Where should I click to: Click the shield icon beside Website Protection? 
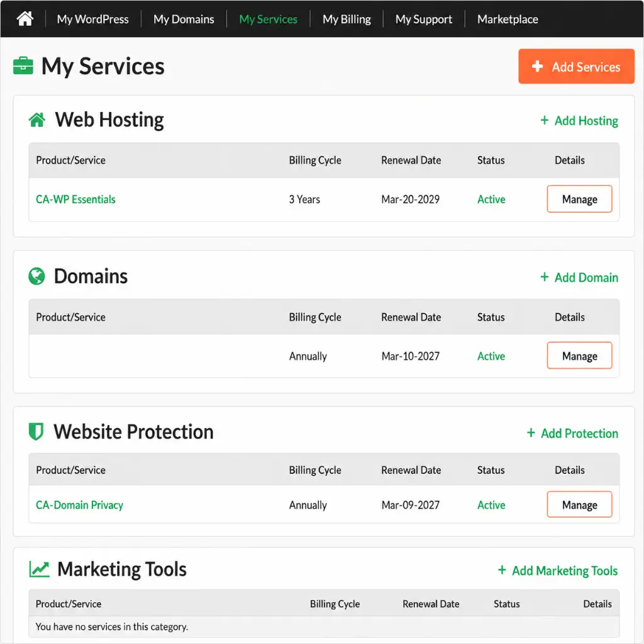(x=36, y=431)
